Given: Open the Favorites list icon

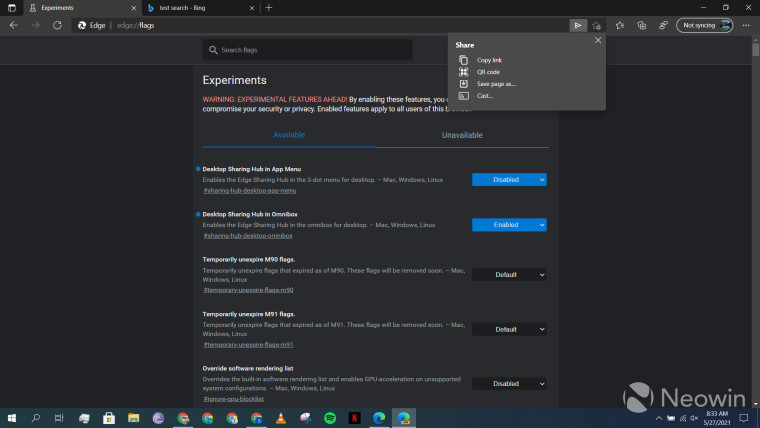Looking at the screenshot, I should click(619, 25).
